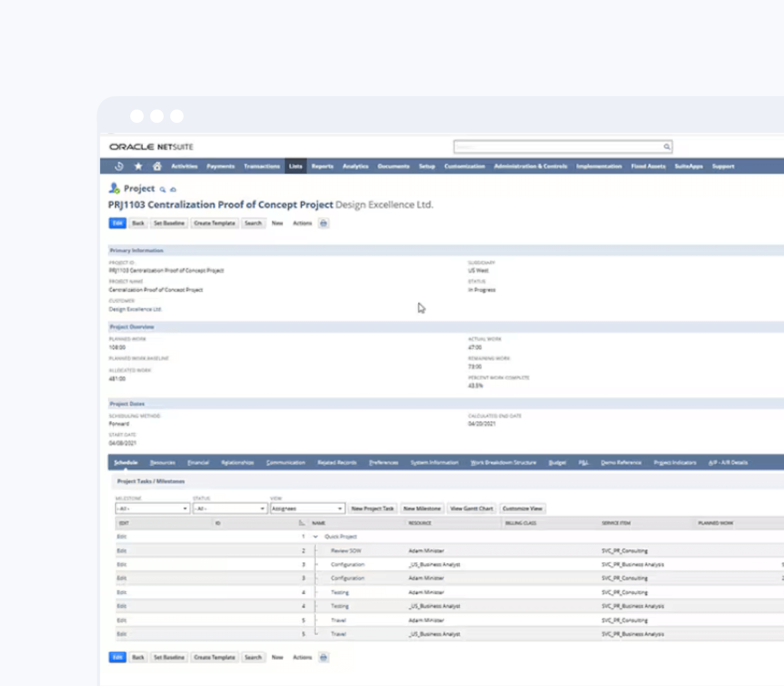
Task: Click the top Create Template button
Action: point(215,223)
